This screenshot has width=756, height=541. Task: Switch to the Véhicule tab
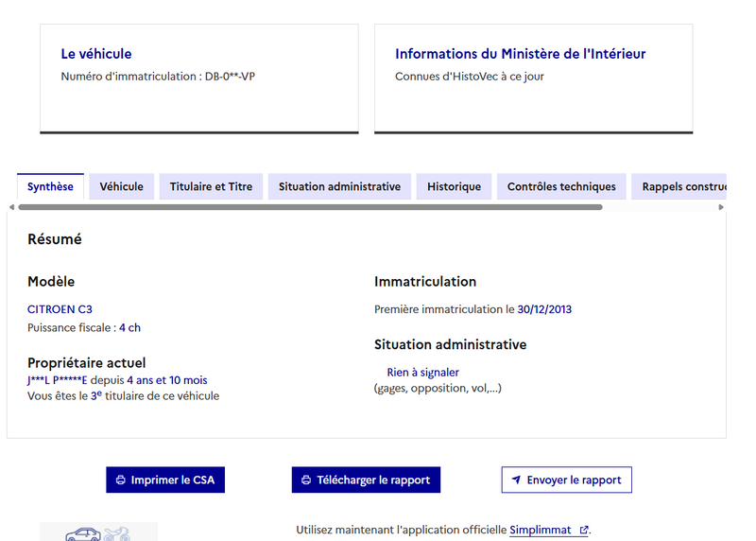[122, 186]
